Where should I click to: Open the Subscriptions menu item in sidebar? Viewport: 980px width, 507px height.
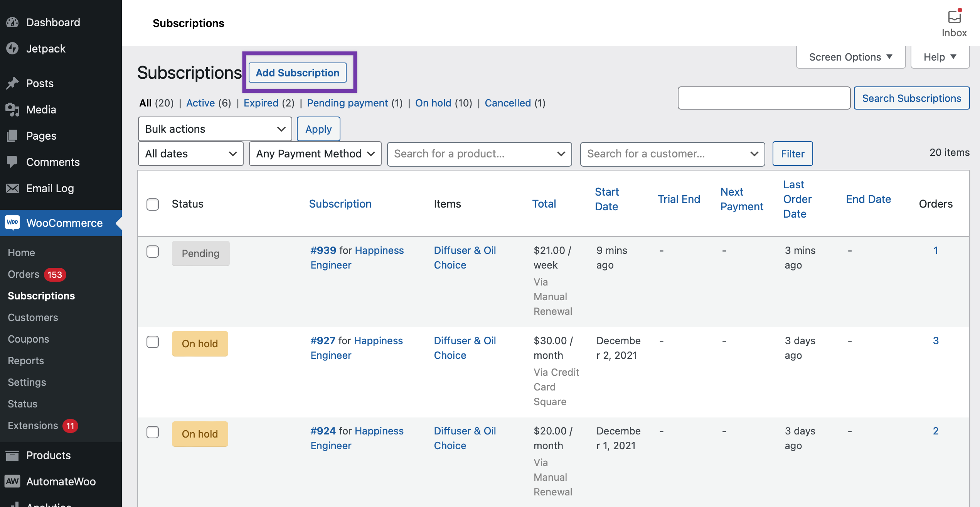pos(41,296)
